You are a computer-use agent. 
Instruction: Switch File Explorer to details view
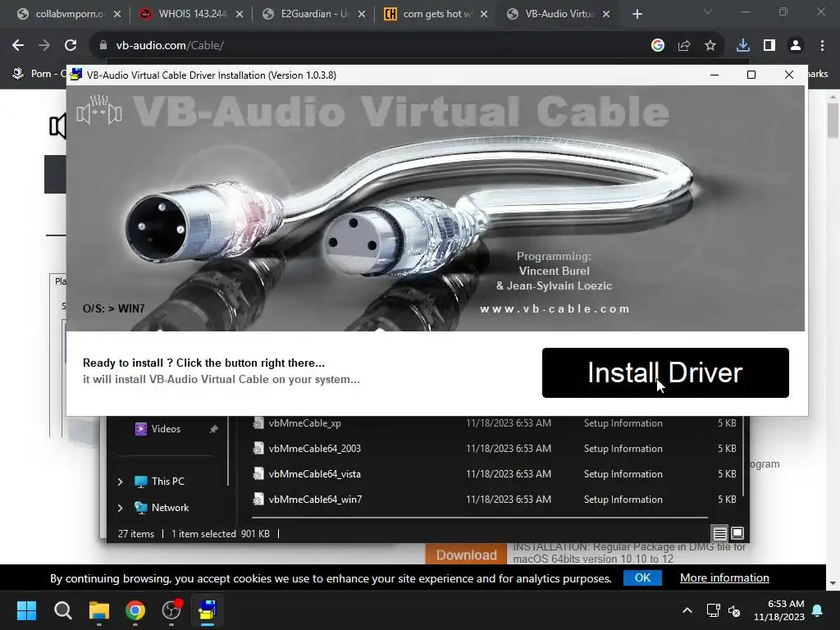720,533
